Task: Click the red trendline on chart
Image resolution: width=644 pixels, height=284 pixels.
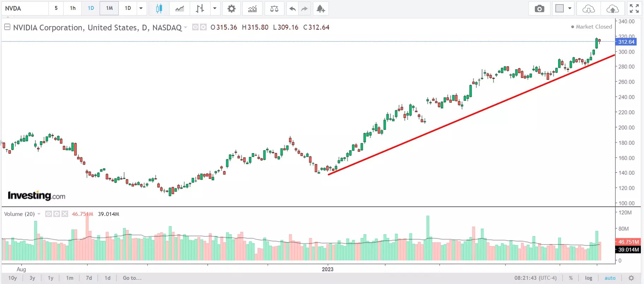Action: [472, 115]
